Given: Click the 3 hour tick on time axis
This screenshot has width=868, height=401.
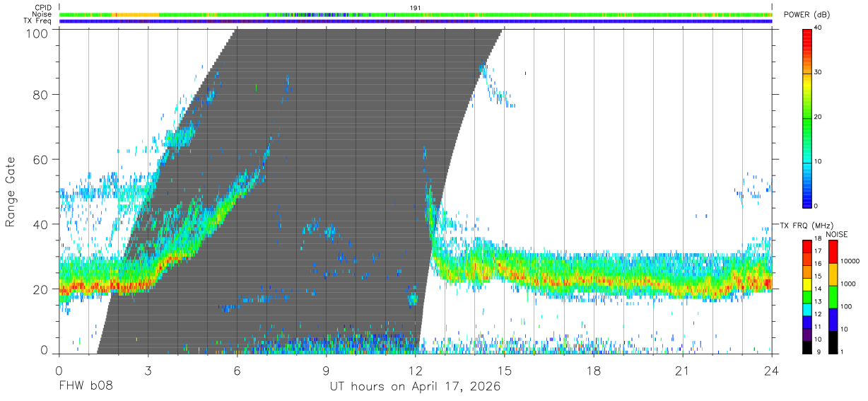Looking at the screenshot, I should [148, 371].
